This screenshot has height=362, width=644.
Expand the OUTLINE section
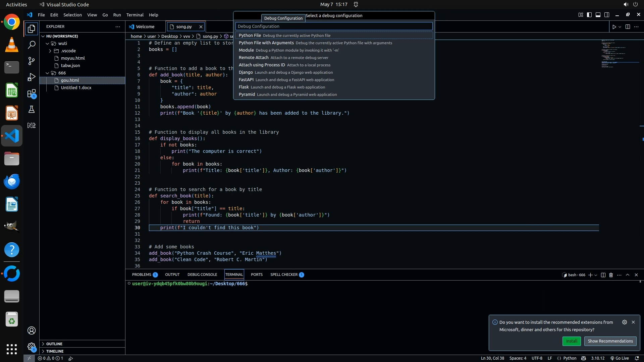[54, 344]
